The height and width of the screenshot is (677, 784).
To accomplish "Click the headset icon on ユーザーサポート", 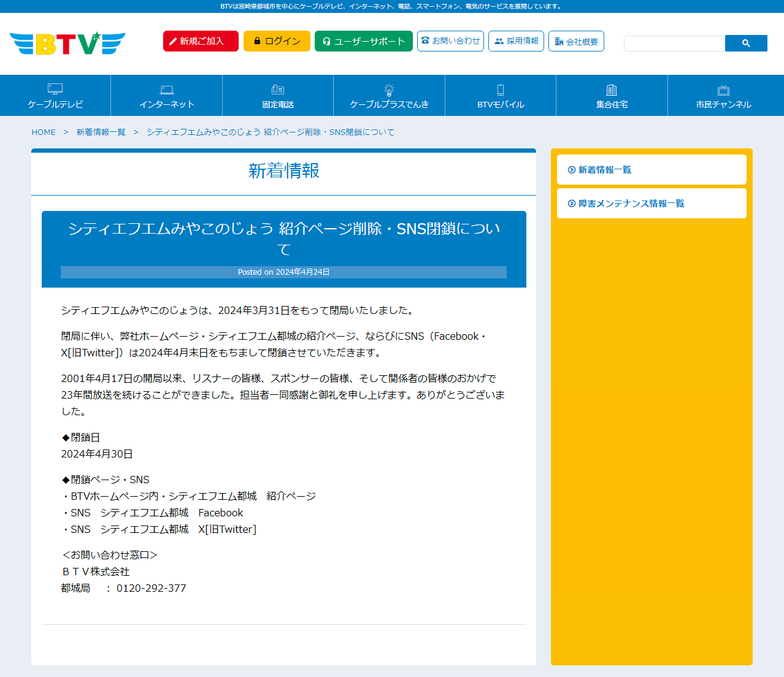I will tap(326, 42).
